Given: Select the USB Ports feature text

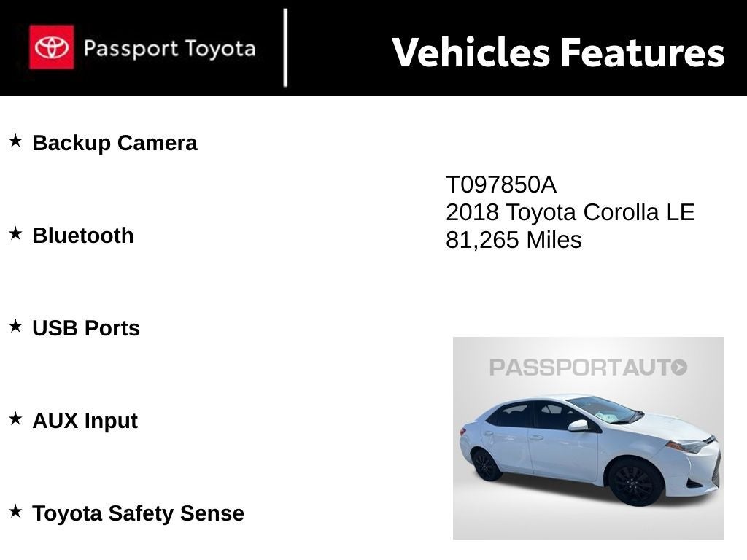Looking at the screenshot, I should [x=86, y=328].
